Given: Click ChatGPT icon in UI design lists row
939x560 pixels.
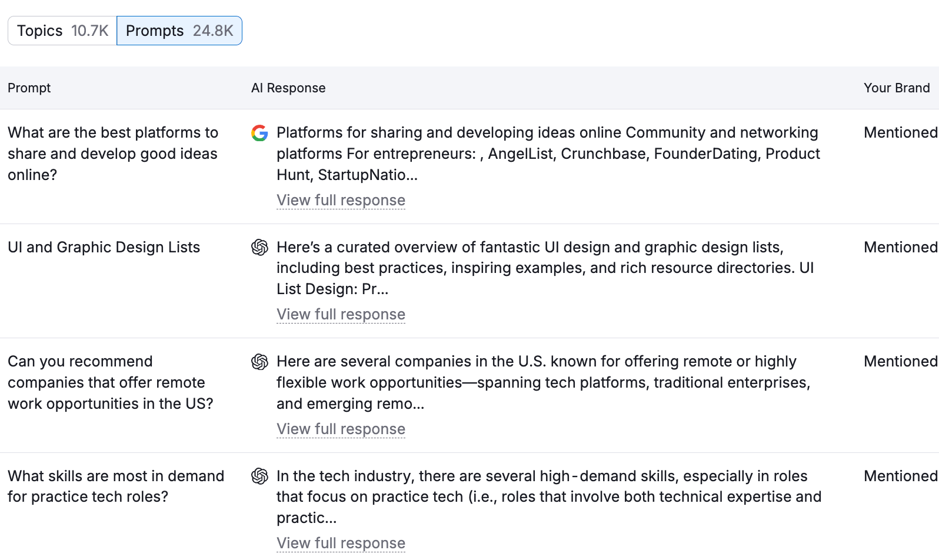Looking at the screenshot, I should click(259, 248).
